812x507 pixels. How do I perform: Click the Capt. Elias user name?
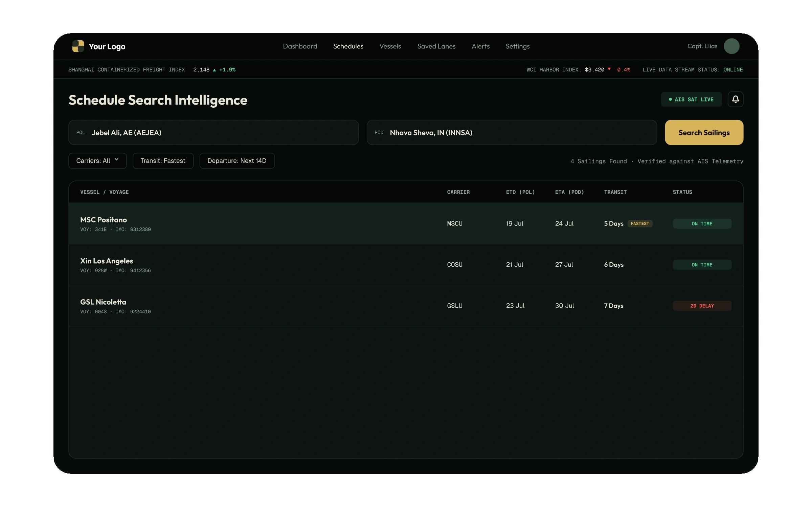pyautogui.click(x=702, y=46)
